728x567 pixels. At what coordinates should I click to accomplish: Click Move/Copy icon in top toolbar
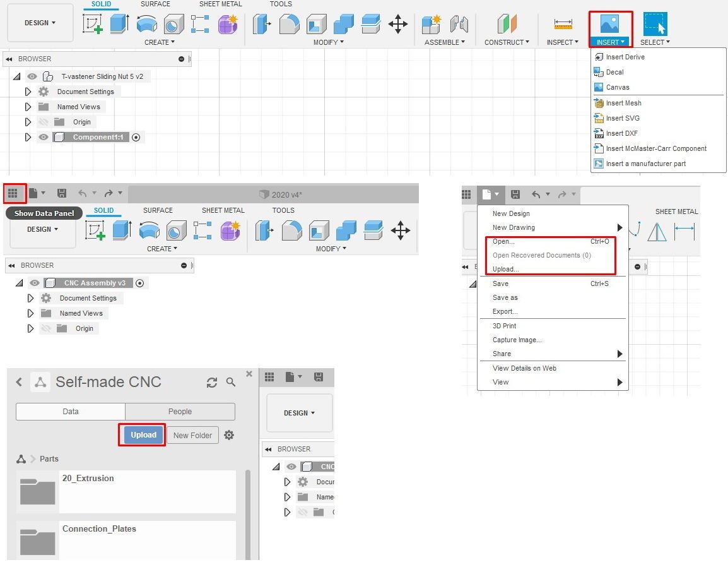pyautogui.click(x=398, y=24)
